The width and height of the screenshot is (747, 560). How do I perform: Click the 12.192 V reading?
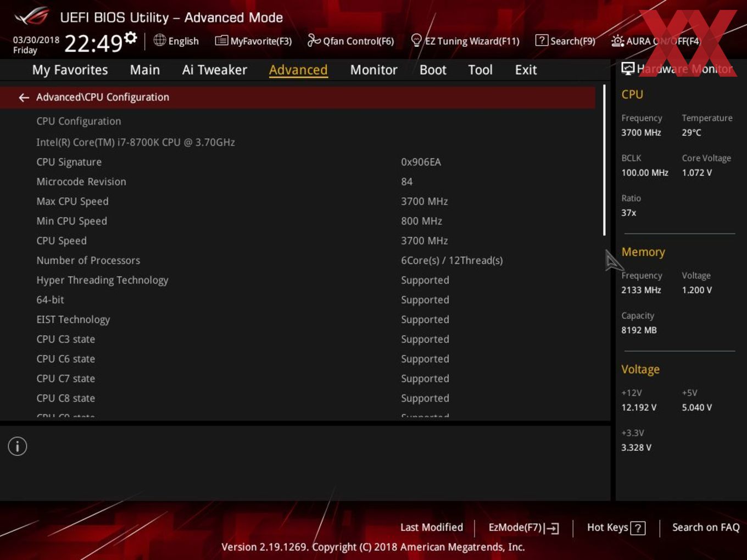[x=639, y=408]
